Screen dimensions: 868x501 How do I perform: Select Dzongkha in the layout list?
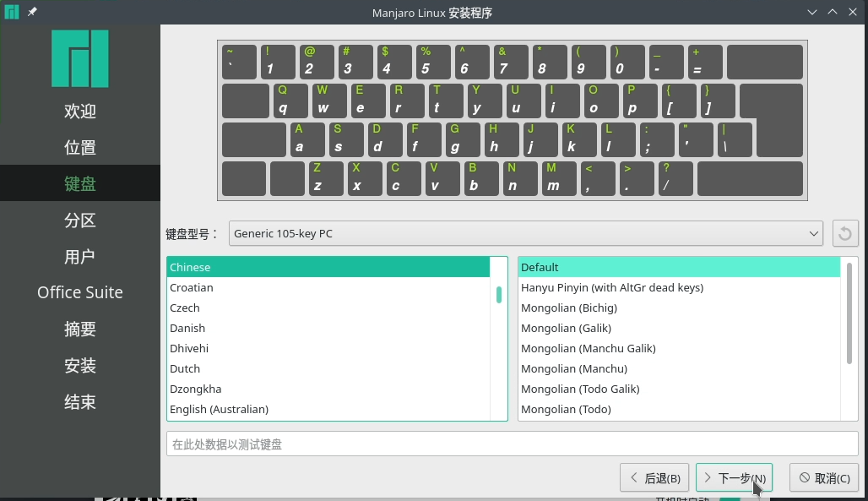pos(328,389)
